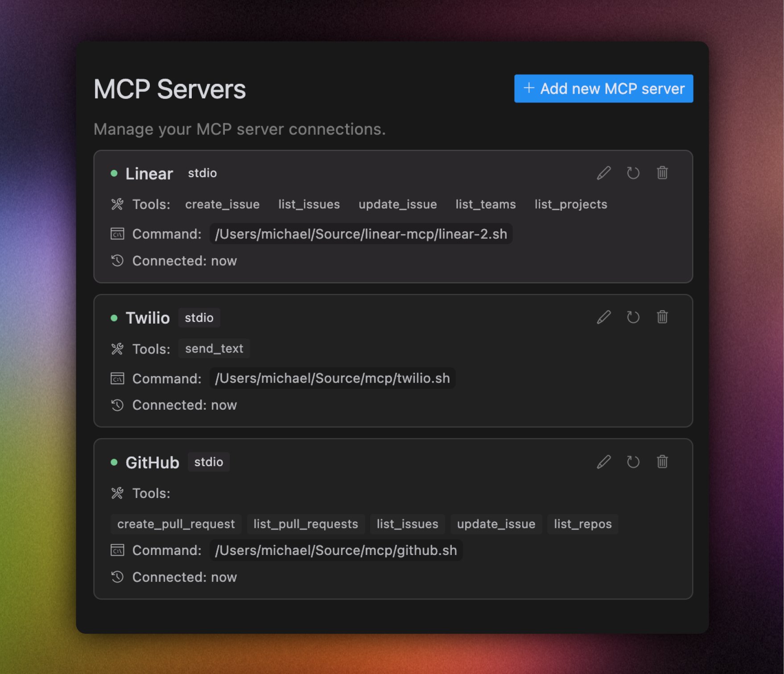This screenshot has height=674, width=784.
Task: Select the GitHub server name
Action: tap(152, 462)
